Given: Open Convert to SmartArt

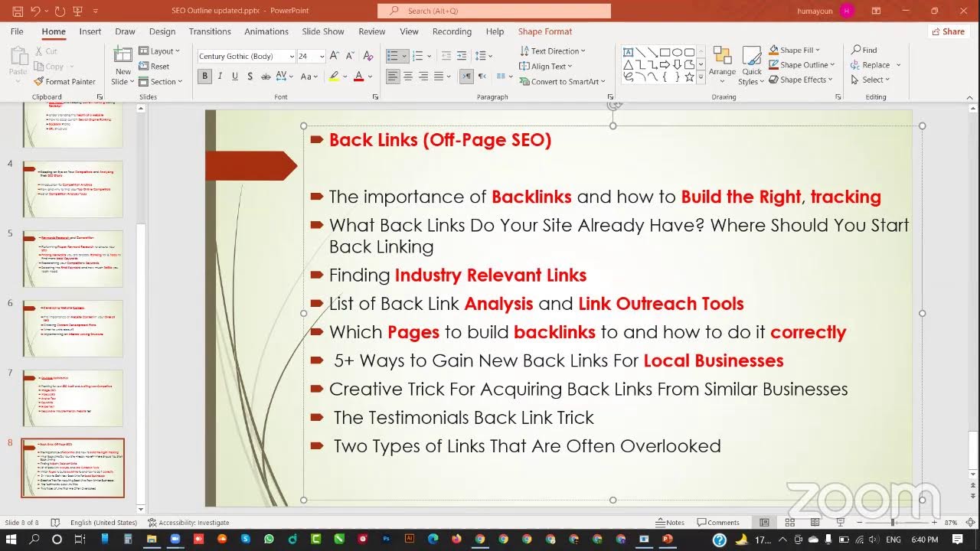Looking at the screenshot, I should 563,81.
